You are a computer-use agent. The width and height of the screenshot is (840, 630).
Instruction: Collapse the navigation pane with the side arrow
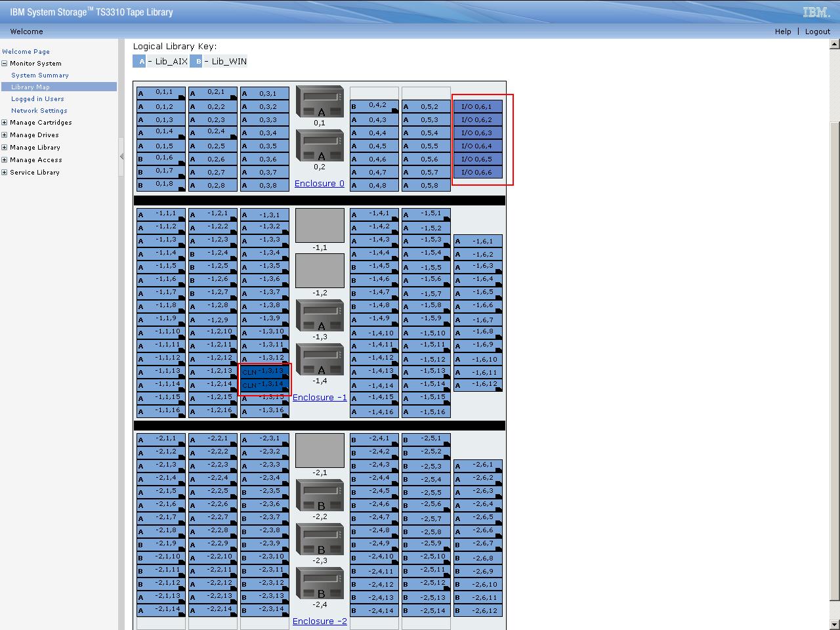click(x=121, y=157)
